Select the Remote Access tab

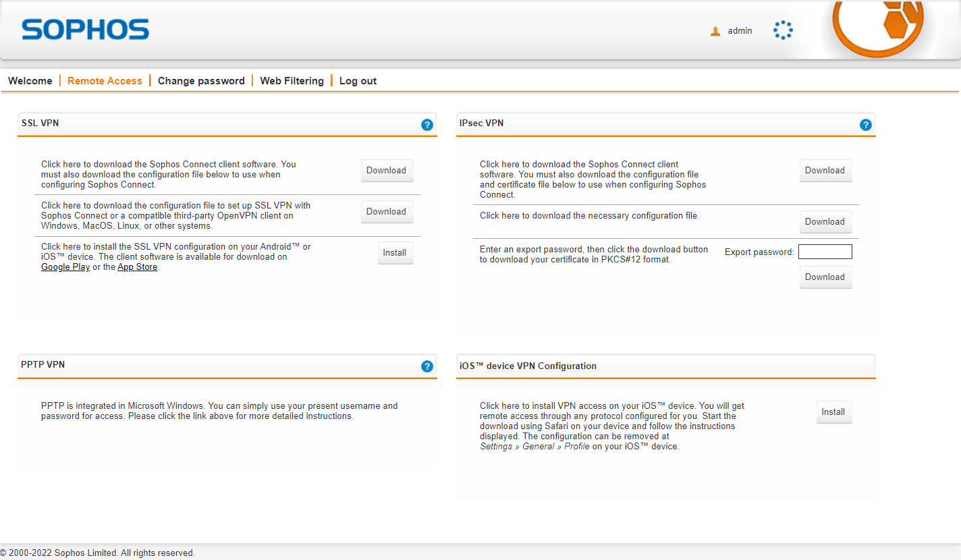pyautogui.click(x=105, y=81)
